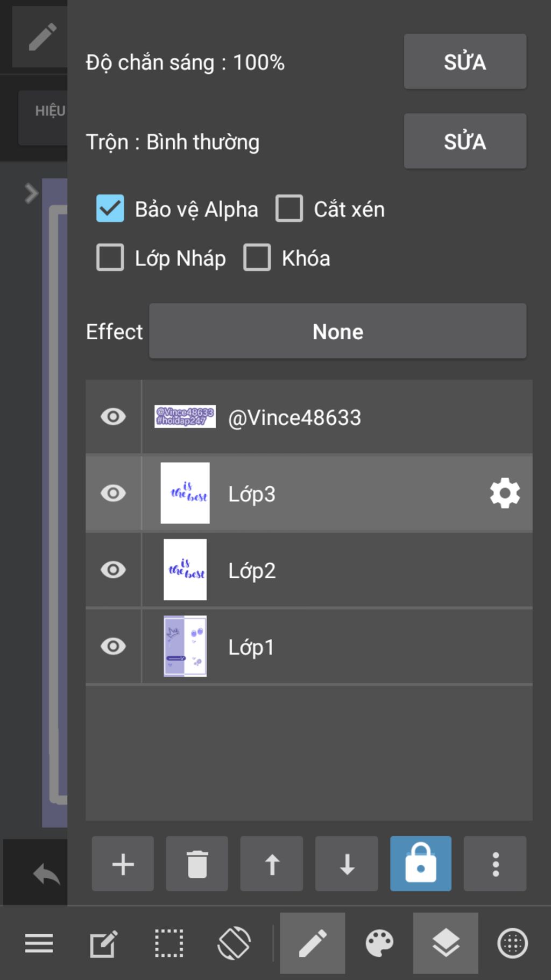Open the three-dot layer options menu
The height and width of the screenshot is (980, 551).
point(495,864)
